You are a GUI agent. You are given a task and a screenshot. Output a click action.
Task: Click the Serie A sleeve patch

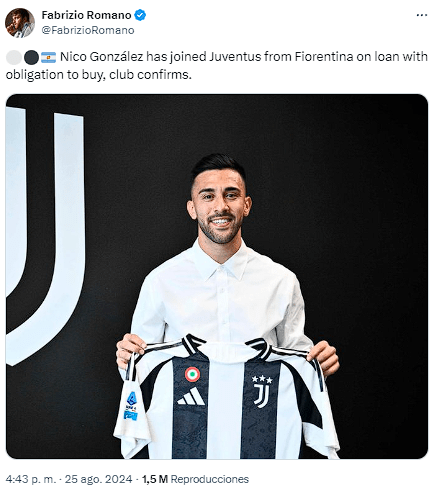point(131,406)
